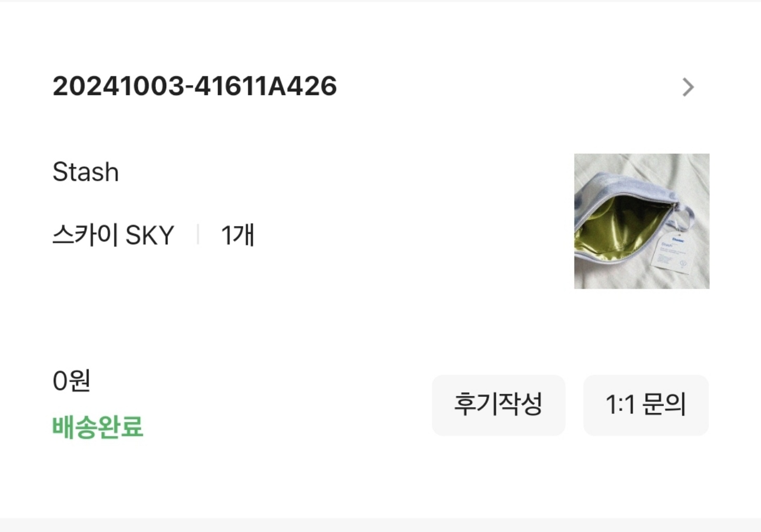Click the gray section bar at the bottom
Screen dimensions: 761x532
tap(380, 525)
